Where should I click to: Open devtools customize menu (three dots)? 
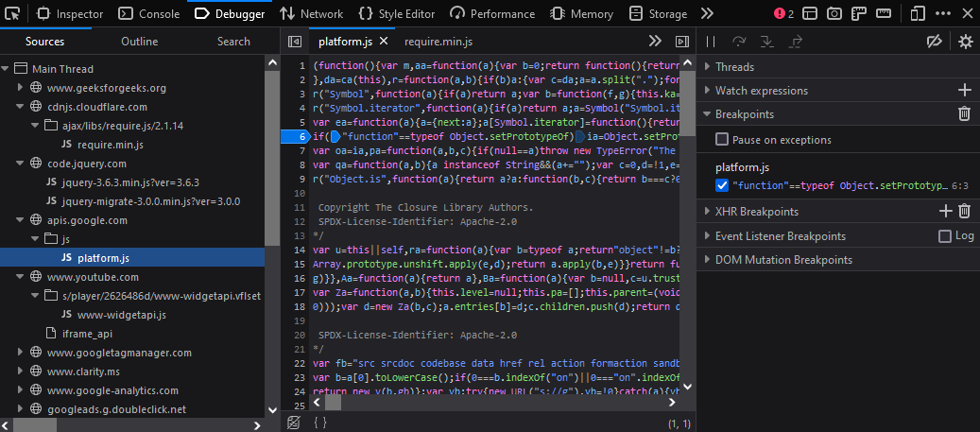[x=943, y=13]
